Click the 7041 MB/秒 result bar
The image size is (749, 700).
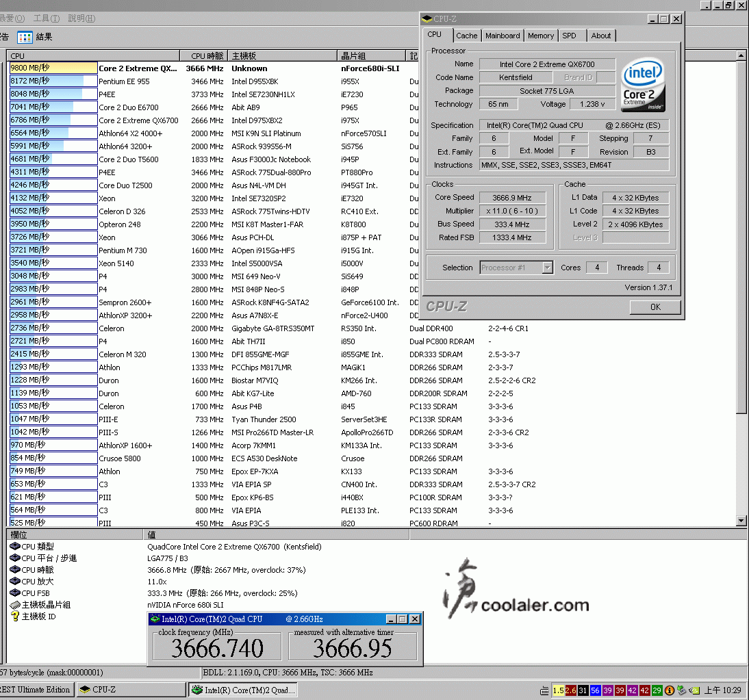point(53,107)
